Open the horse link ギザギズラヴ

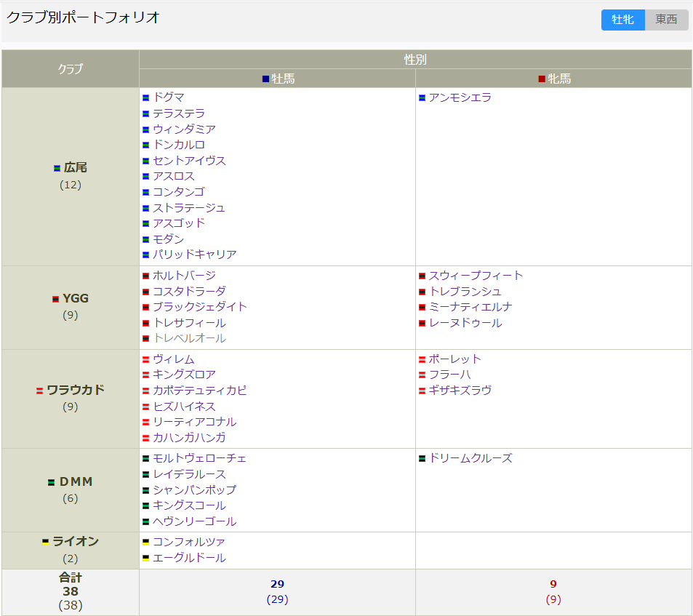click(460, 391)
